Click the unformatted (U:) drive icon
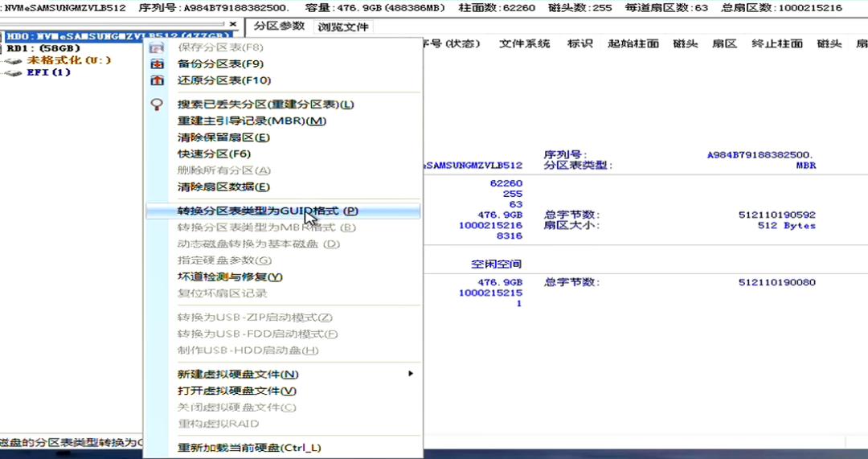This screenshot has height=459, width=868. (13, 61)
